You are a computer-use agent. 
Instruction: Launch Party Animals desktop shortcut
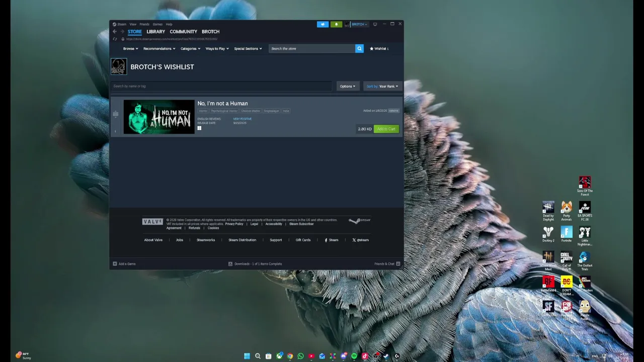pyautogui.click(x=567, y=211)
